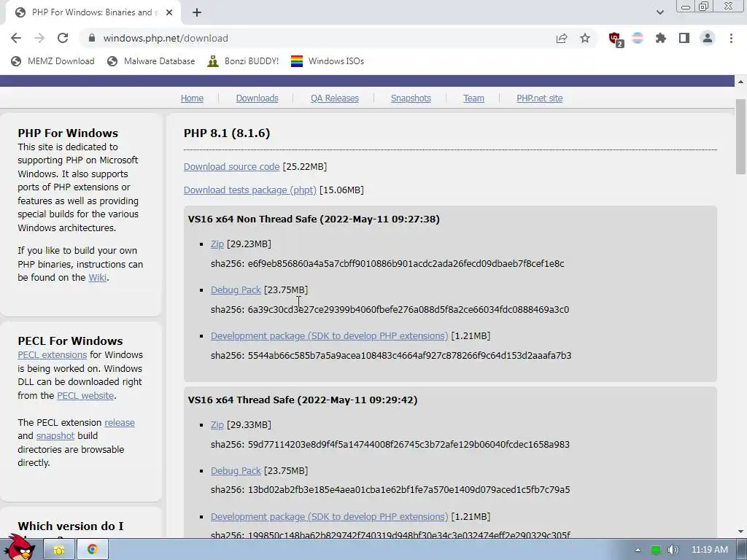Open Malware Database bookmark

coord(151,61)
